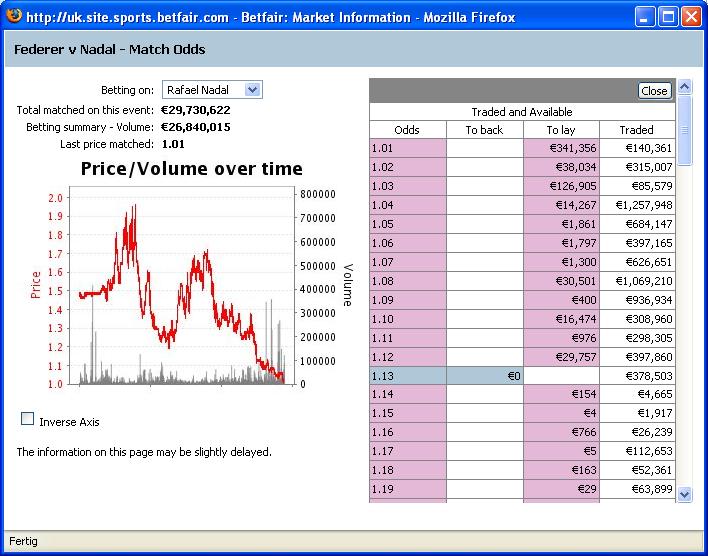Viewport: 708px width, 556px height.
Task: Click traded amount €1,069,210
Action: tap(637, 281)
